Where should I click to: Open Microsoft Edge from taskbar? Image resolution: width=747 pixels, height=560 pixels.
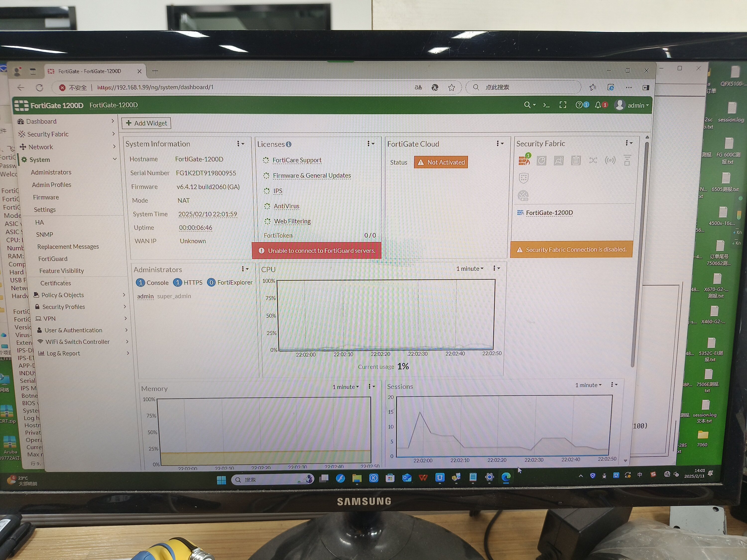click(x=506, y=477)
